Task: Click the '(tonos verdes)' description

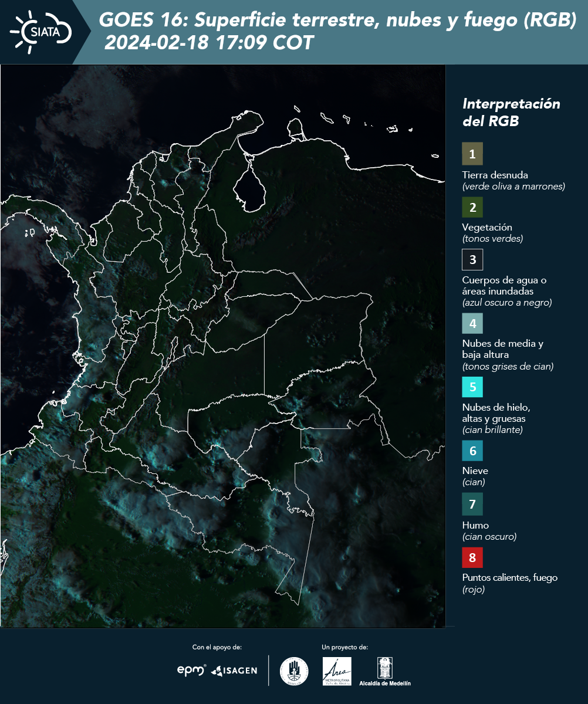Action: click(492, 239)
